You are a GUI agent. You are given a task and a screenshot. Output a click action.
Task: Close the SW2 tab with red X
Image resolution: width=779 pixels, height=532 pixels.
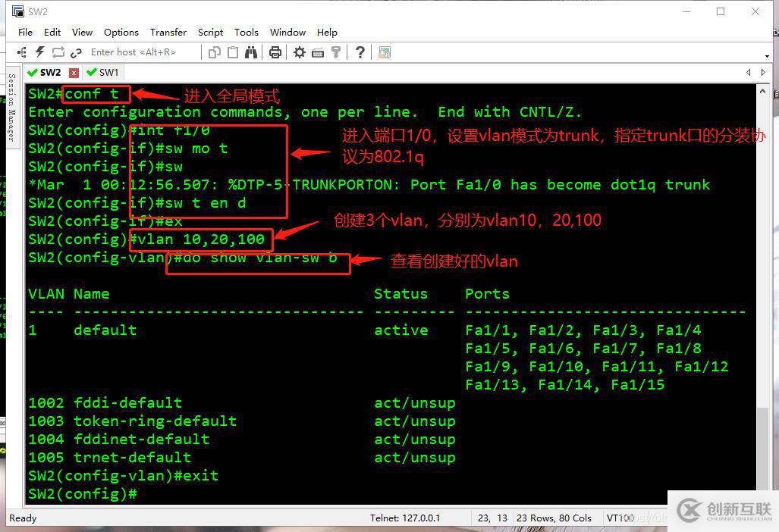[x=74, y=73]
